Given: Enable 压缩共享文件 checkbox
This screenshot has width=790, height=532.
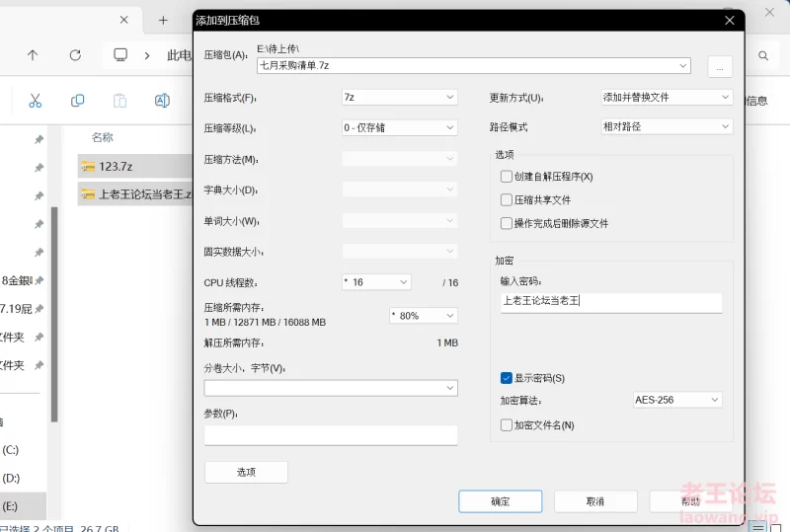Looking at the screenshot, I should point(507,200).
